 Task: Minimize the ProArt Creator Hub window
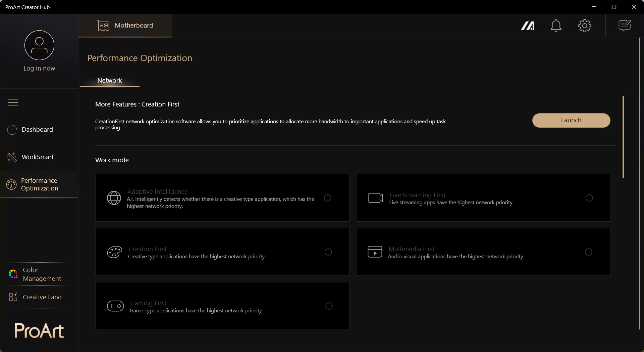click(x=594, y=7)
